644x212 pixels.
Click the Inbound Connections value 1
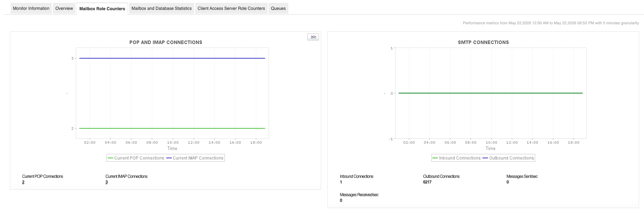click(x=341, y=182)
